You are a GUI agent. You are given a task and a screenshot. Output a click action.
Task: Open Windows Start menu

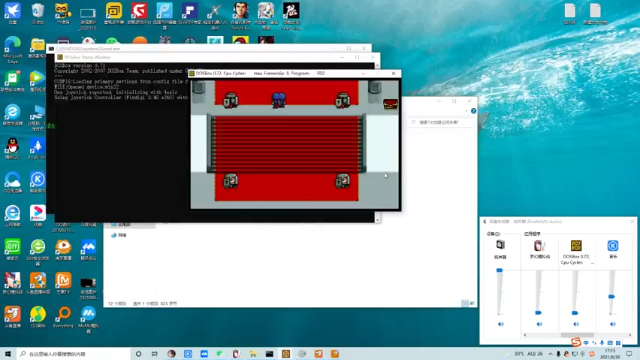[x=8, y=354]
